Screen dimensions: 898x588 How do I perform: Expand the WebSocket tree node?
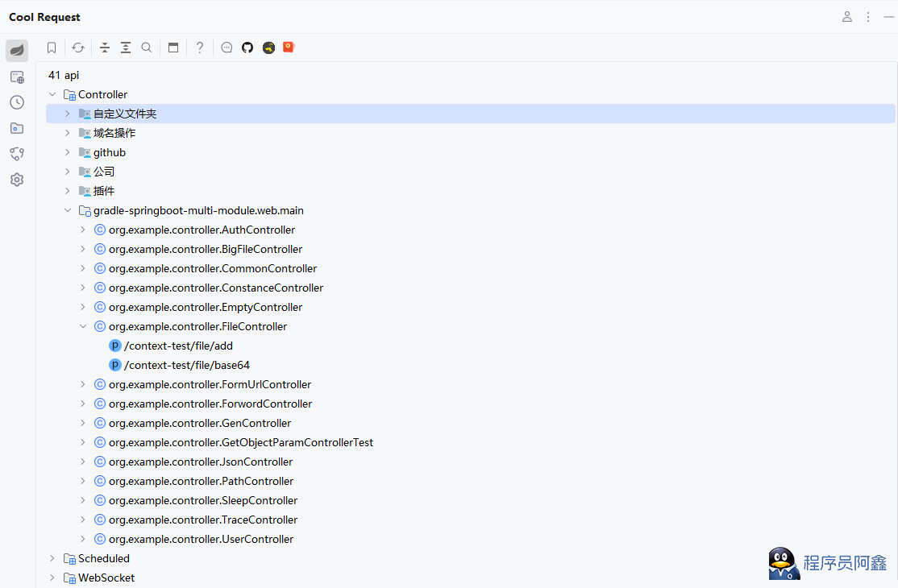pyautogui.click(x=52, y=578)
